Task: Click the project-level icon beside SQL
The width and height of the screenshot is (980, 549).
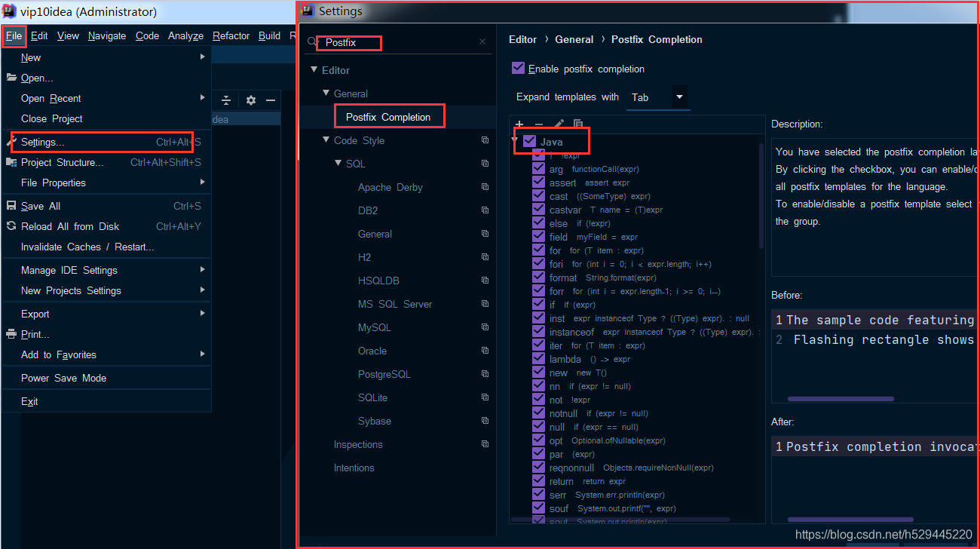Action: [485, 164]
